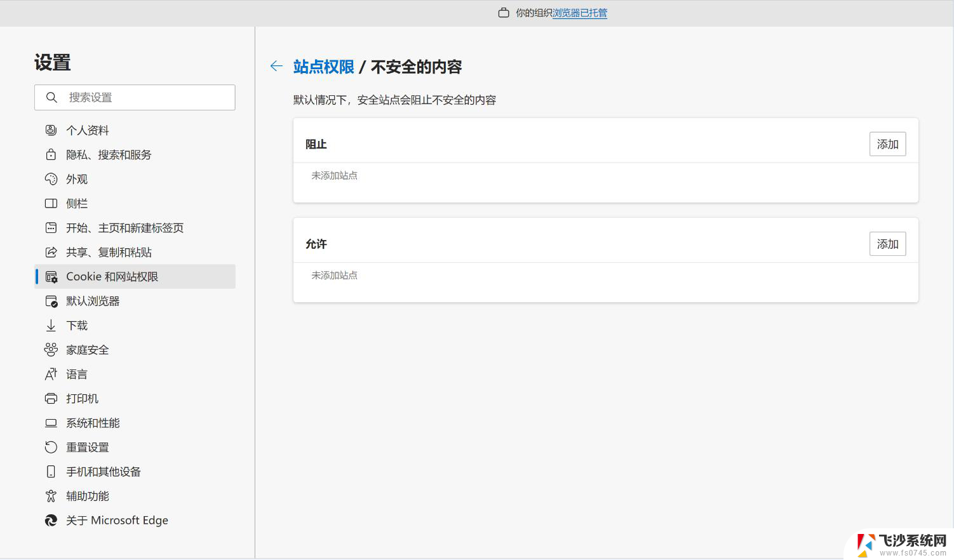This screenshot has height=560, width=954.
Task: Select Cookie 和网站权限 menu item
Action: click(135, 277)
